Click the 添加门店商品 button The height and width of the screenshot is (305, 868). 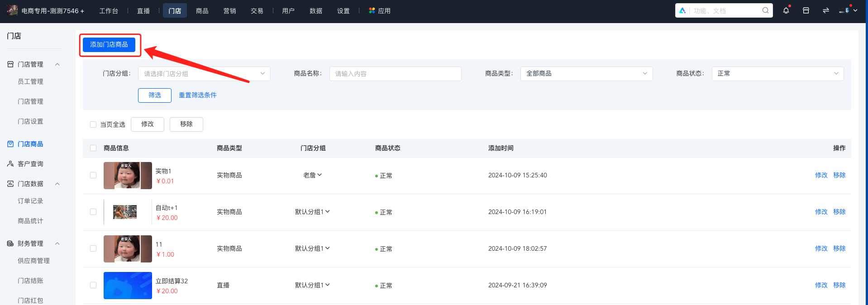click(109, 45)
